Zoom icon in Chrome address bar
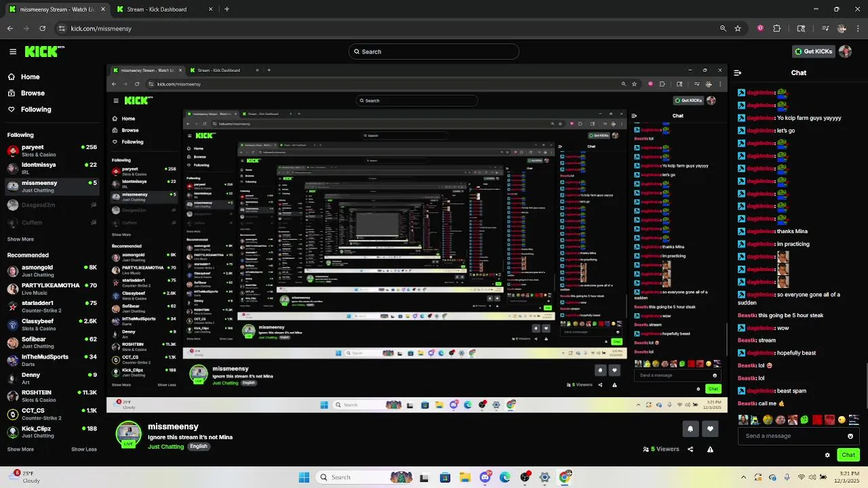This screenshot has width=868, height=488. point(723,28)
